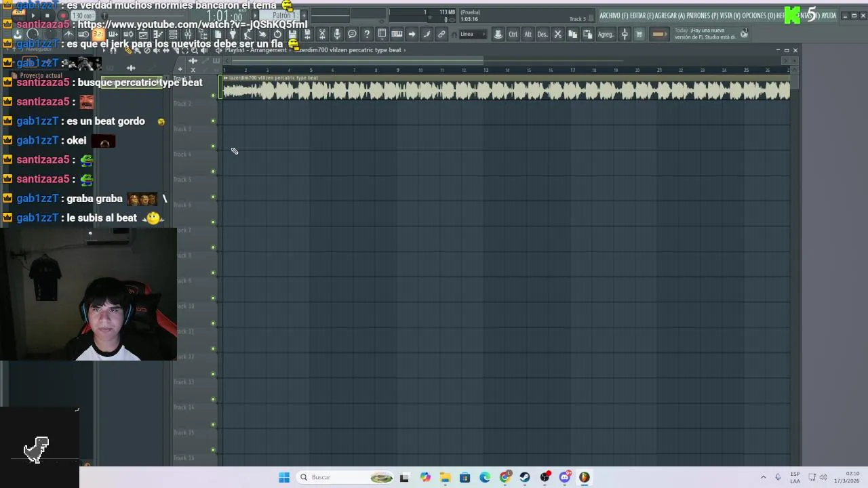Select the playlist pencil draw tool
Image resolution: width=868 pixels, height=488 pixels.
(x=128, y=50)
